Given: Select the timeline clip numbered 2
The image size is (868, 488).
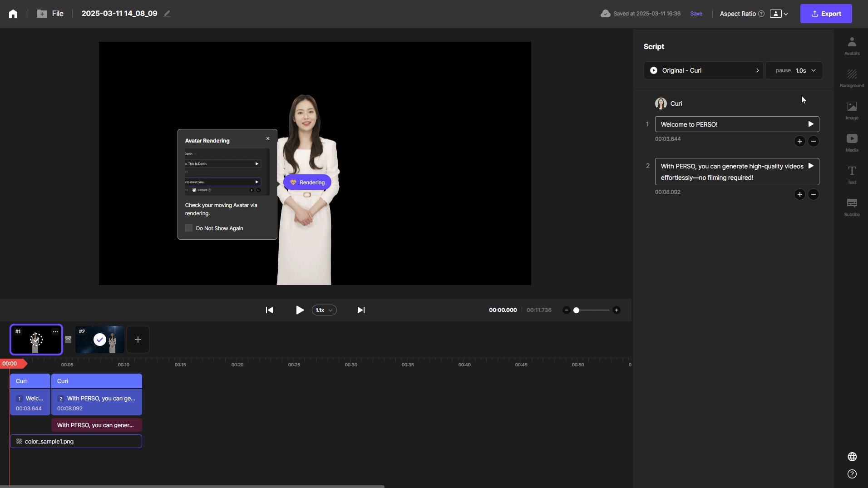Looking at the screenshot, I should click(x=97, y=402).
